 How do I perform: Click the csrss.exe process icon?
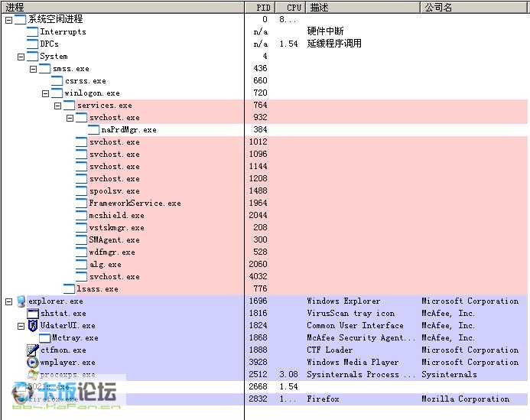tap(57, 80)
